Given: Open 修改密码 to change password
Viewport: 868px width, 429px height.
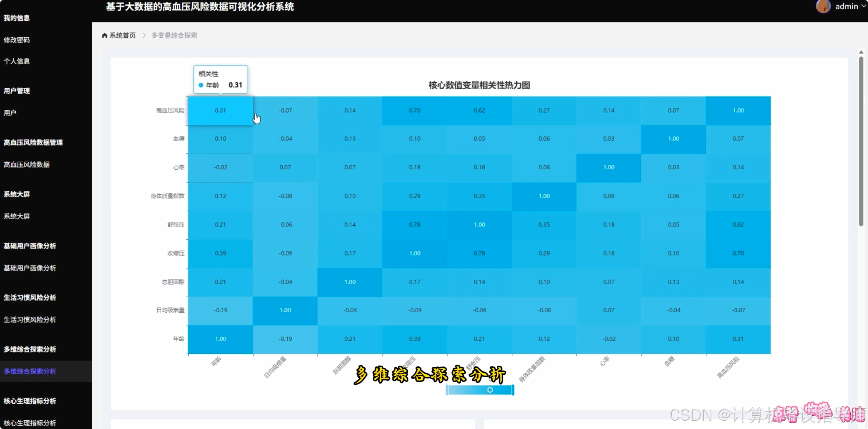Looking at the screenshot, I should pyautogui.click(x=17, y=40).
